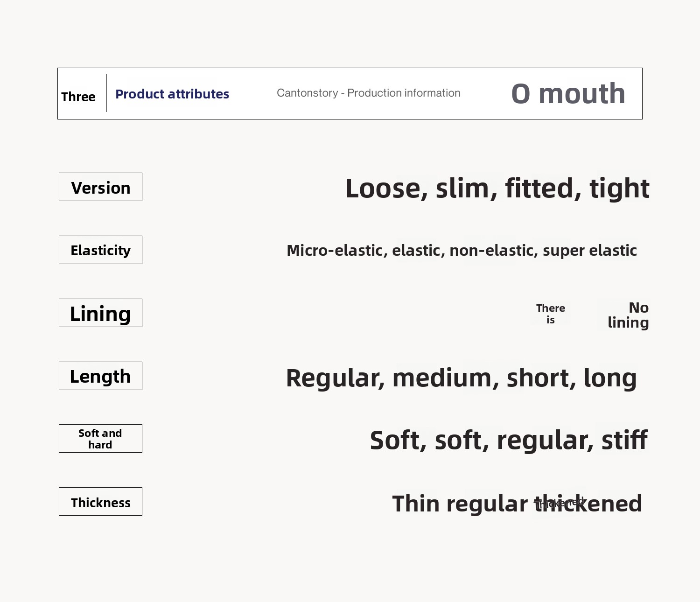Image resolution: width=700 pixels, height=602 pixels.
Task: Select the Elasticity label box
Action: coord(100,250)
